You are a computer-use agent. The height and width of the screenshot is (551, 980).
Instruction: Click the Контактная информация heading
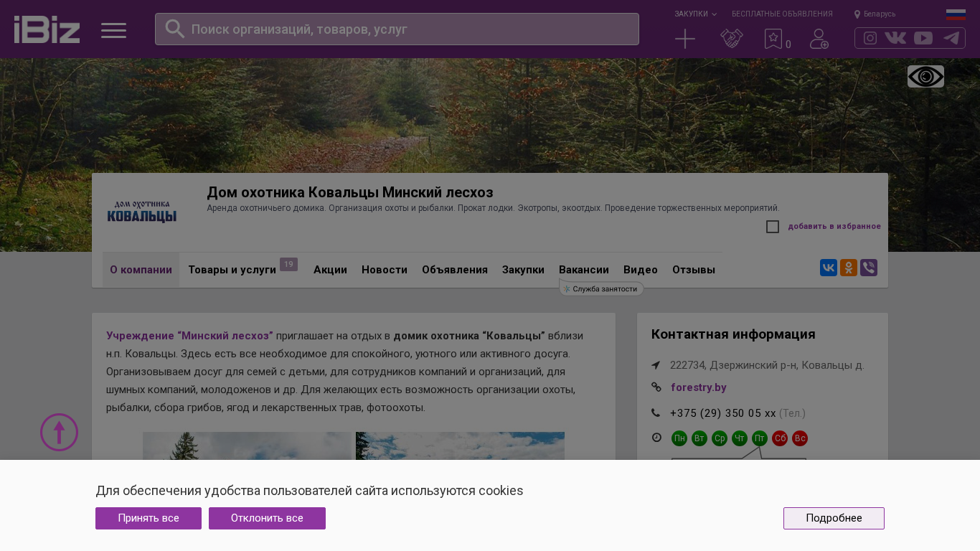pos(733,334)
